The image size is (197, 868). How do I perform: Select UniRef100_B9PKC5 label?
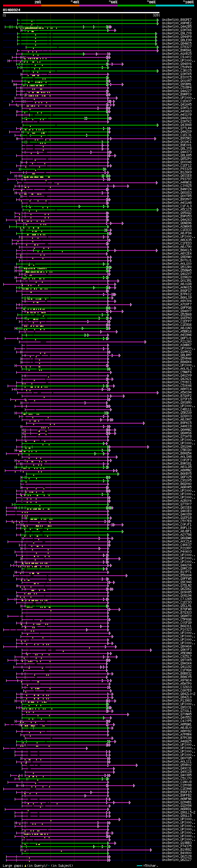point(177,423)
